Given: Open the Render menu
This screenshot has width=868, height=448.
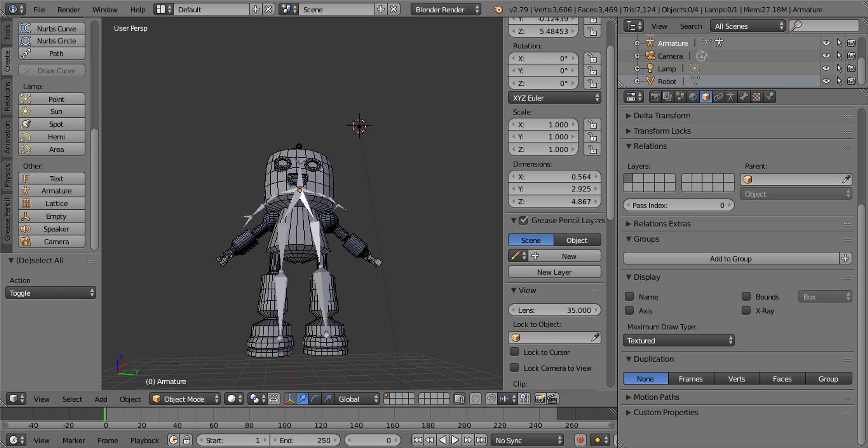Looking at the screenshot, I should click(x=68, y=9).
